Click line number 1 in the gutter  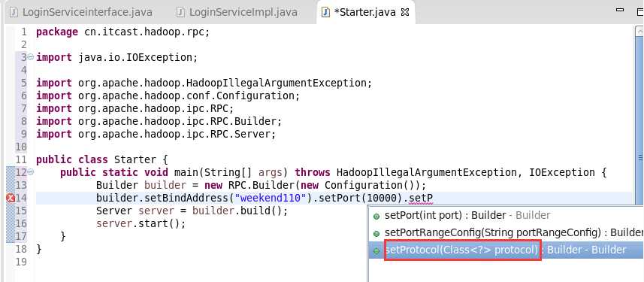pos(24,32)
